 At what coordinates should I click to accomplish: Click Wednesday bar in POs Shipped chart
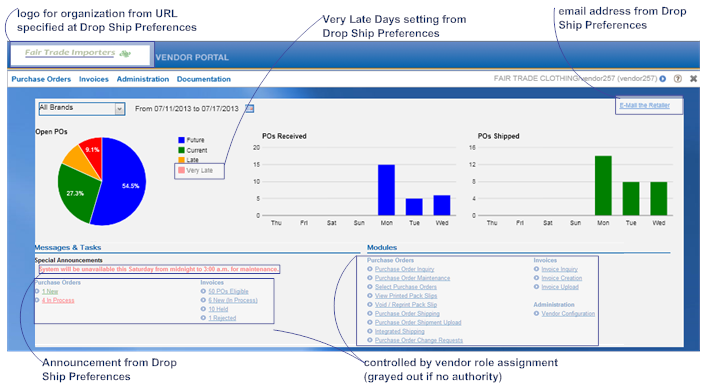pyautogui.click(x=659, y=199)
